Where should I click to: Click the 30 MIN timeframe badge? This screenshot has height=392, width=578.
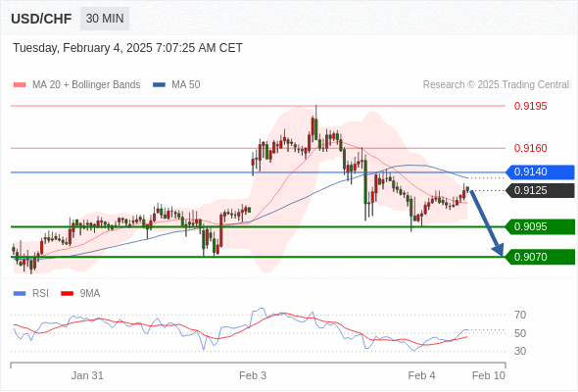click(x=105, y=19)
